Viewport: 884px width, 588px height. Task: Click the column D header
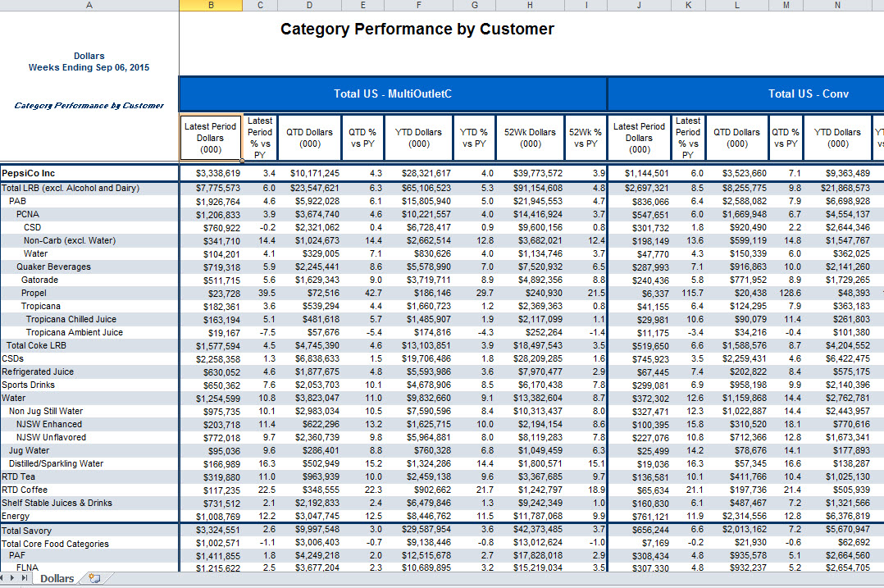309,5
